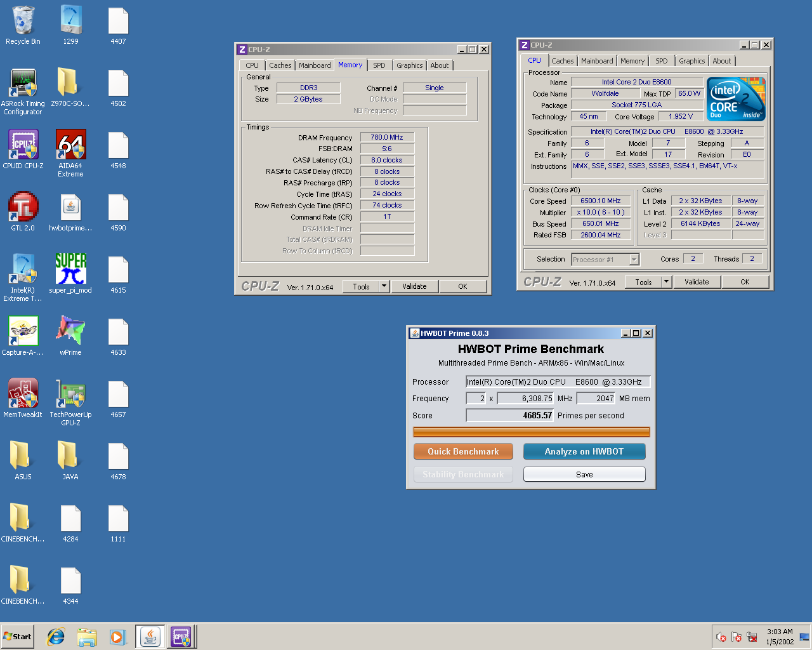Open the 4678 file icon
Screen dimensions: 812x650
point(118,461)
